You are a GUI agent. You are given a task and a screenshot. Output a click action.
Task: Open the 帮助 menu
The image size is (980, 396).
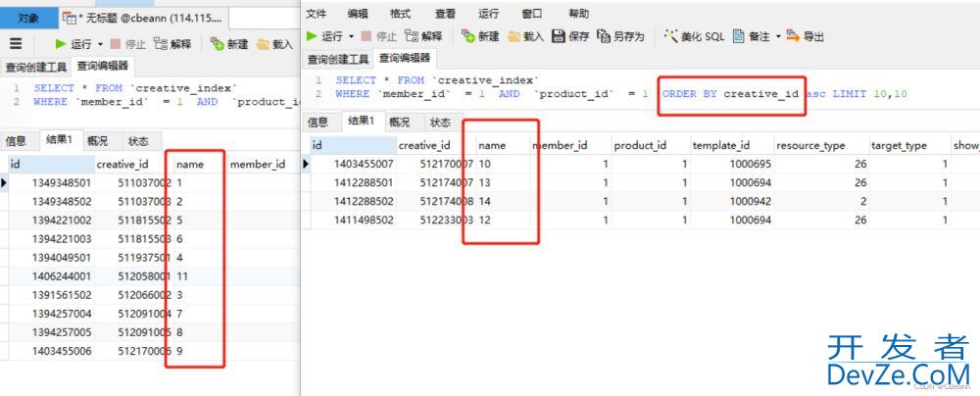pyautogui.click(x=578, y=14)
